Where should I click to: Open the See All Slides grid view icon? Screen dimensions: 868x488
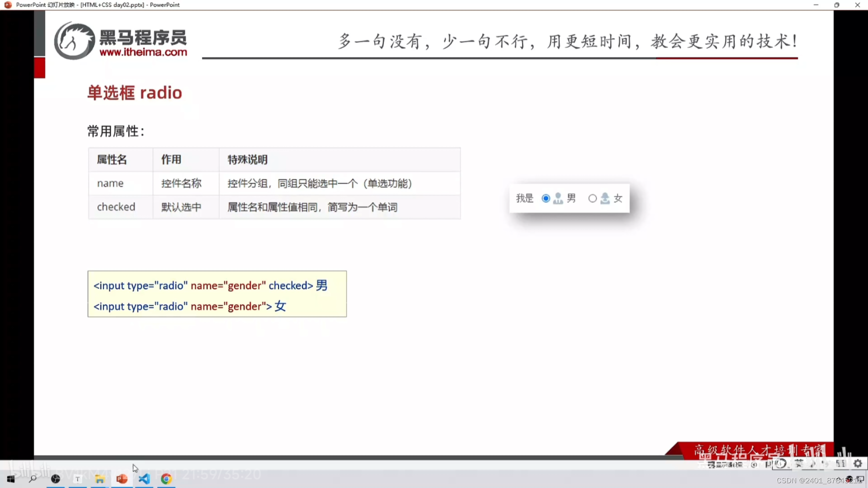[x=841, y=464]
